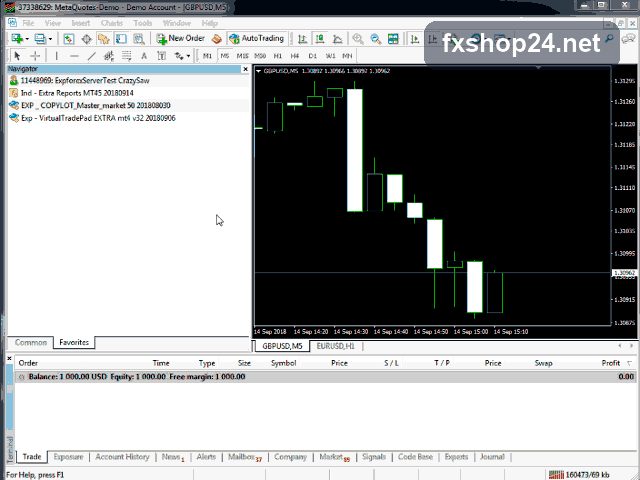This screenshot has height=480, width=640.
Task: Select the Fibonacci Retracement tool
Action: 127,56
